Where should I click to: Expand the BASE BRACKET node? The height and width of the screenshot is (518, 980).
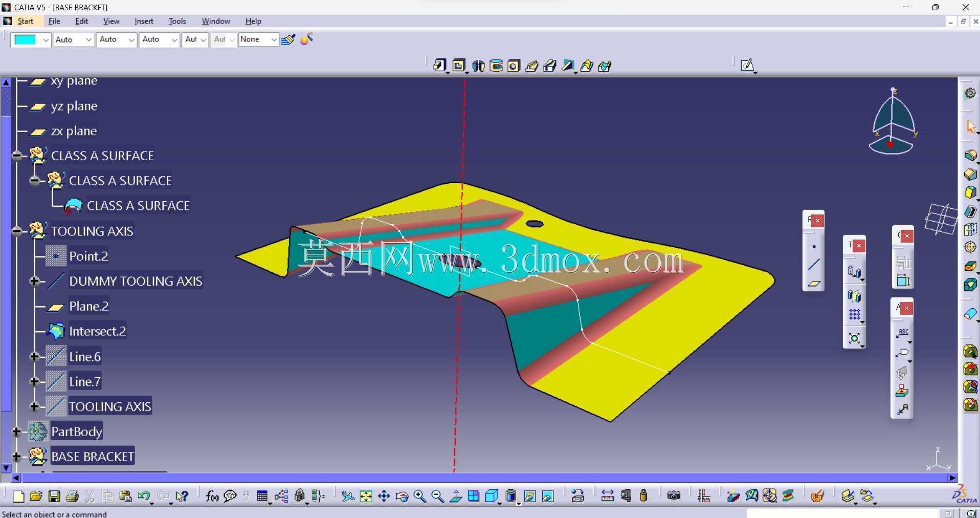(17, 457)
